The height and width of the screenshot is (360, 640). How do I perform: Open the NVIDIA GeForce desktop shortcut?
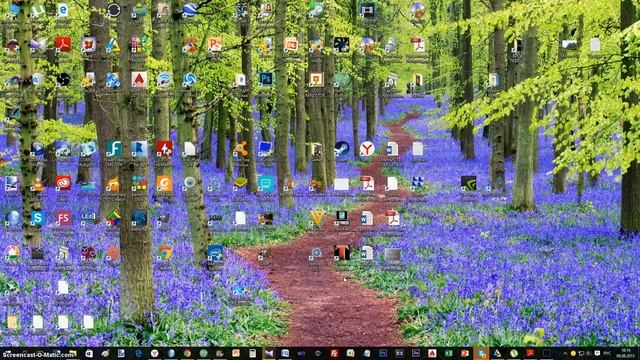click(468, 184)
